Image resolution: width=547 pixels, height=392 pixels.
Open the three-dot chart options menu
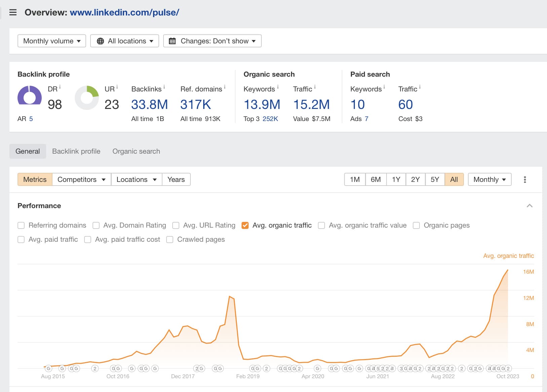tap(525, 180)
